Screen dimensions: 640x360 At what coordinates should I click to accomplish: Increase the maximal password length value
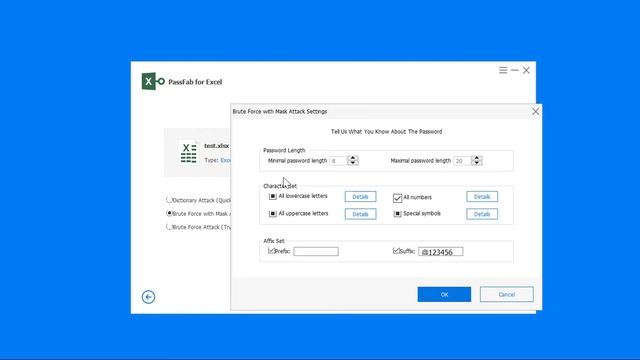click(477, 158)
